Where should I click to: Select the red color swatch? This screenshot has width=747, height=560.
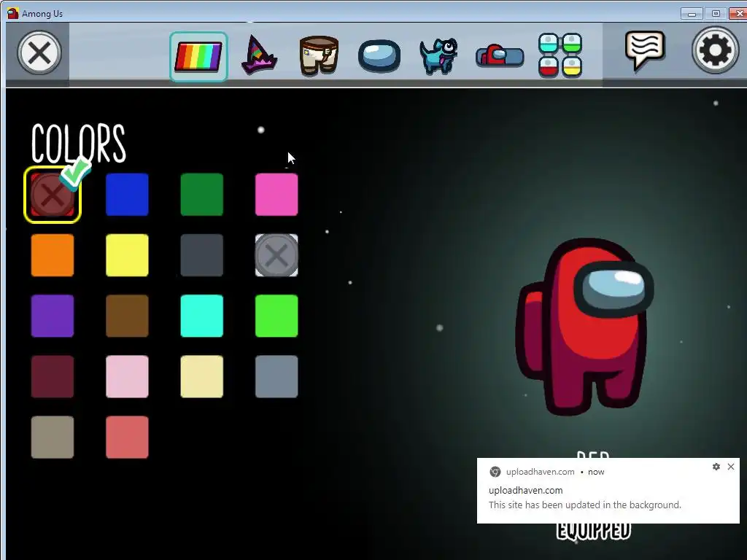tap(53, 195)
